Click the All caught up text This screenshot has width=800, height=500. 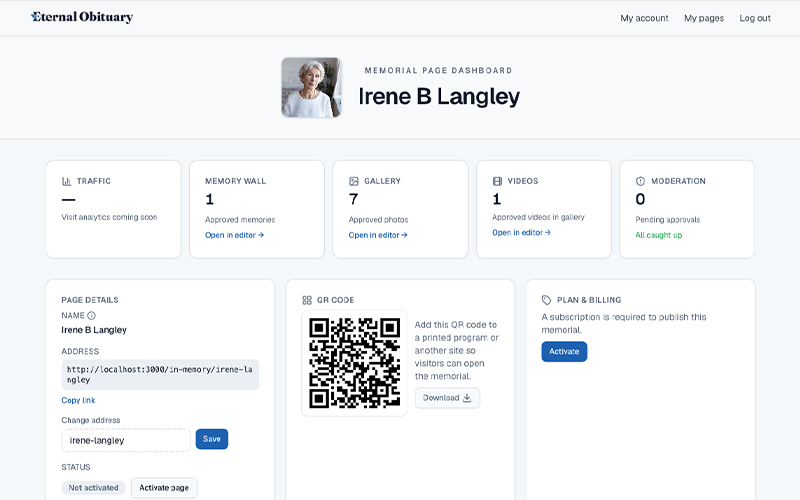659,235
